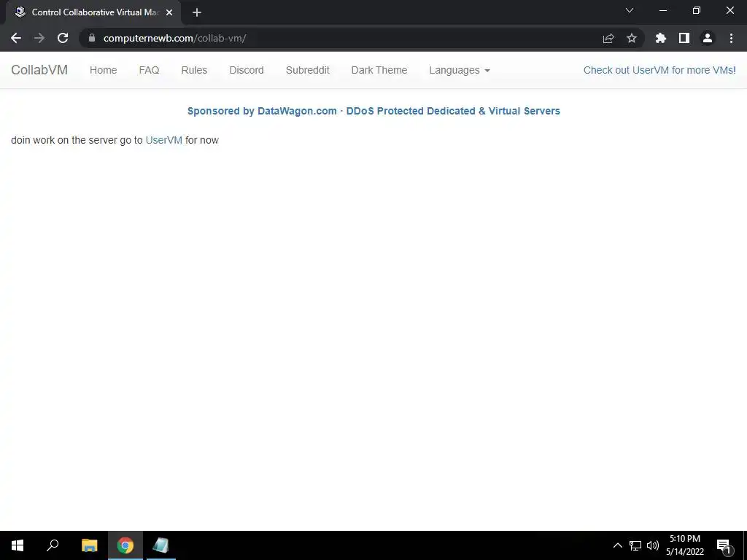Show hidden system tray icons
747x560 pixels.
click(617, 545)
